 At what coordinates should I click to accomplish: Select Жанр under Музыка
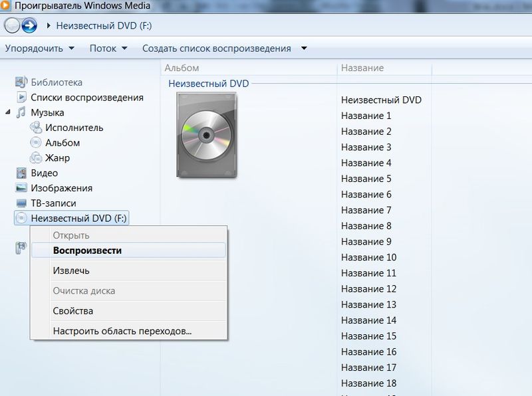point(57,158)
